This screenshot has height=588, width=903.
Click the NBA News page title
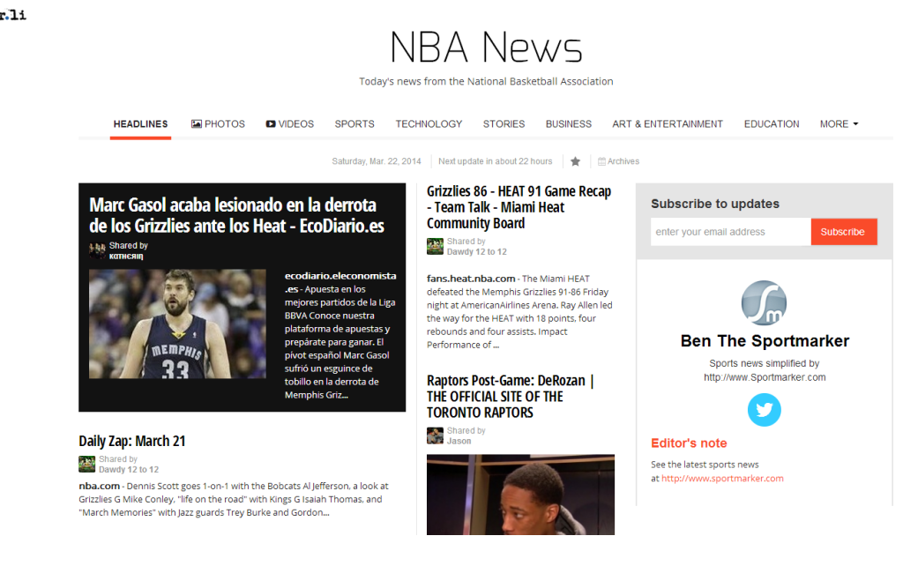click(x=486, y=47)
